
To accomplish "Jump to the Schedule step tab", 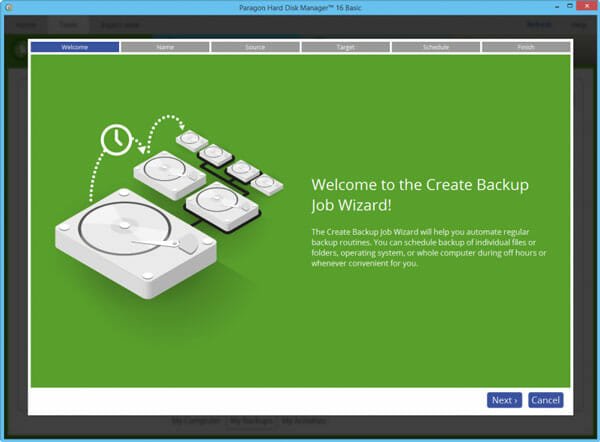I will (x=435, y=46).
